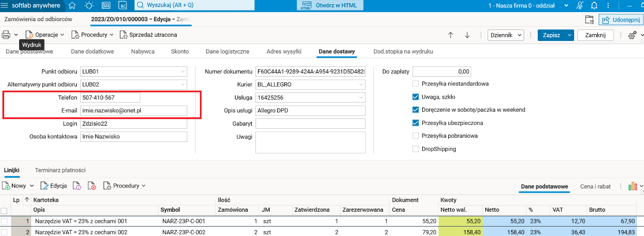The height and width of the screenshot is (236, 644).
Task: Click the Otwórz w HTML button
Action: 330,6
